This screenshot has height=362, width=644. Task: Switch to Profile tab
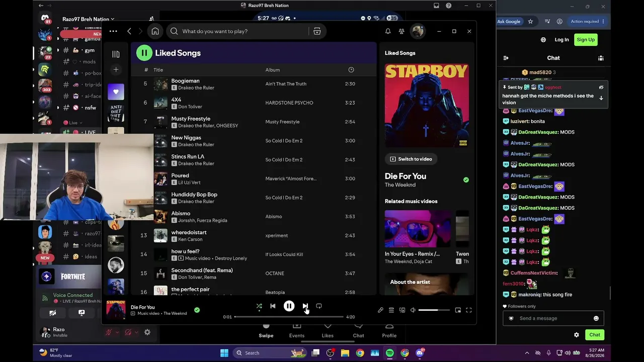pyautogui.click(x=389, y=332)
